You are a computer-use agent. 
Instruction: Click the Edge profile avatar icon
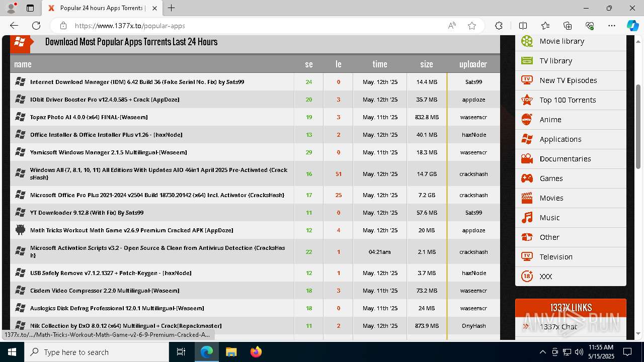[11, 8]
